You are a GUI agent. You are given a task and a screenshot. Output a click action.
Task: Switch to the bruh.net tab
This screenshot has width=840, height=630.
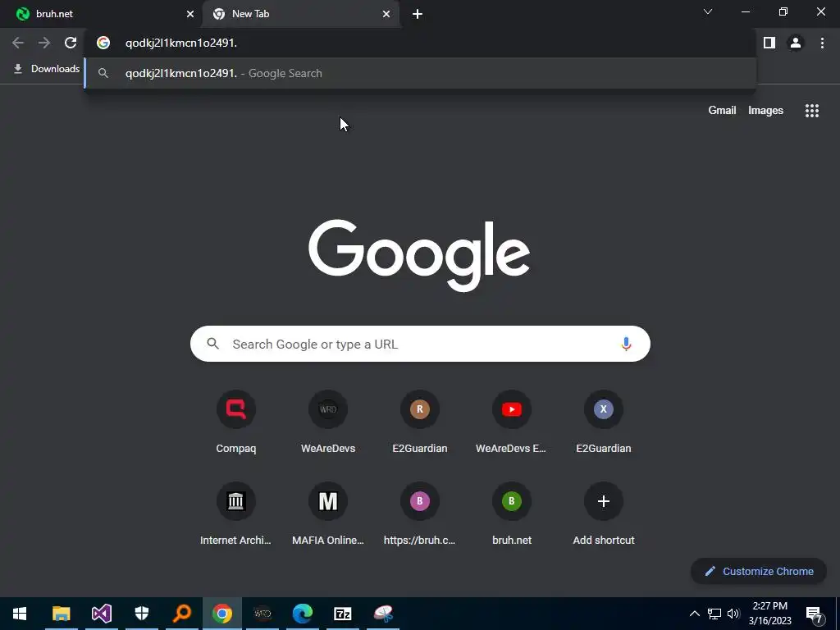pos(102,14)
